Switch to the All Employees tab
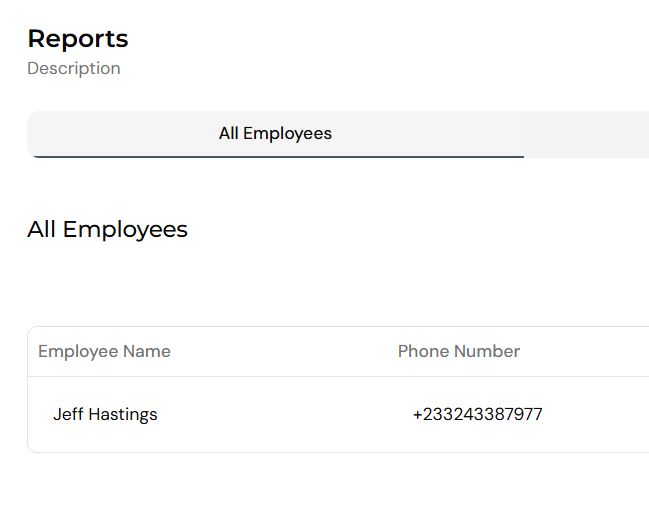The width and height of the screenshot is (649, 523). pyautogui.click(x=275, y=133)
